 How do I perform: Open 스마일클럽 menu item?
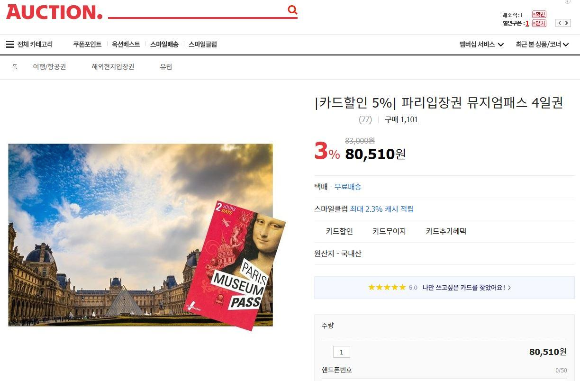point(203,44)
